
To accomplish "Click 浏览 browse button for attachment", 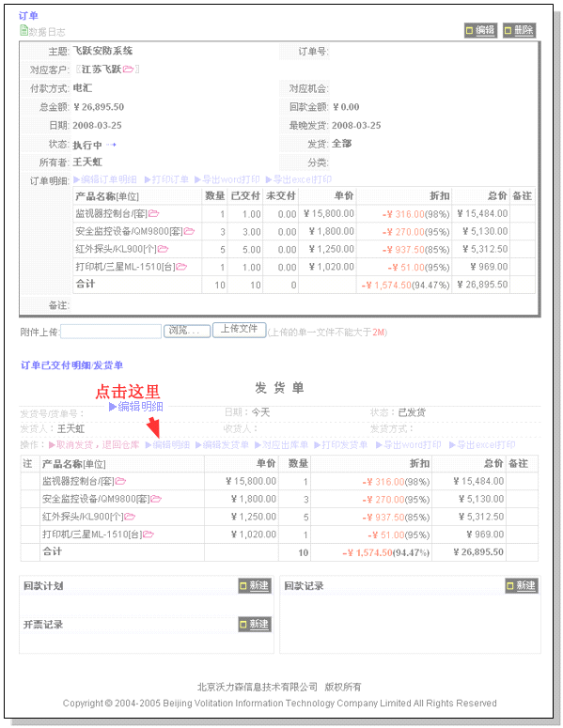I will 187,331.
